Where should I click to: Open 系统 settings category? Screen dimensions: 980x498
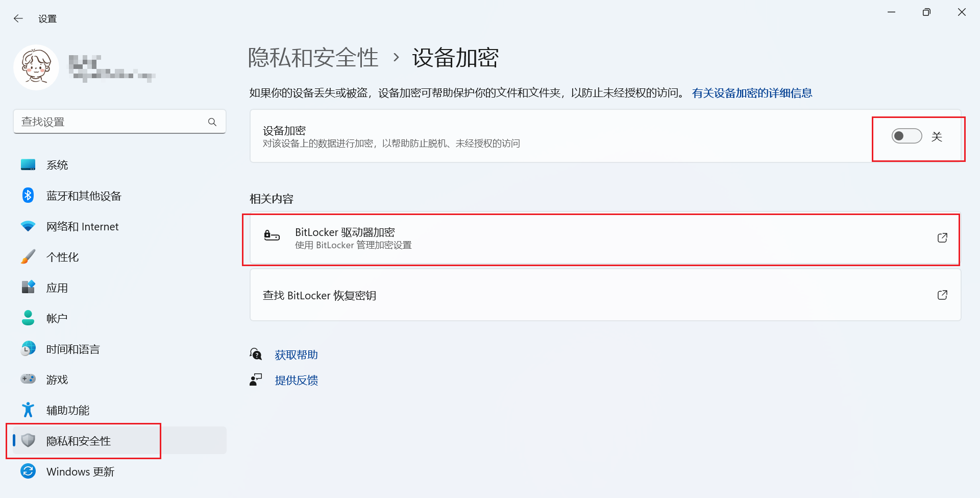pyautogui.click(x=57, y=165)
